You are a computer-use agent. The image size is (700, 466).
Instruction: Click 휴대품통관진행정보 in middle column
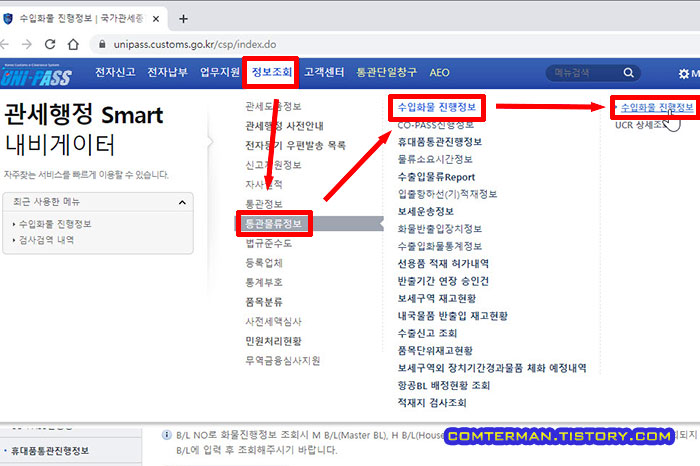(x=440, y=142)
